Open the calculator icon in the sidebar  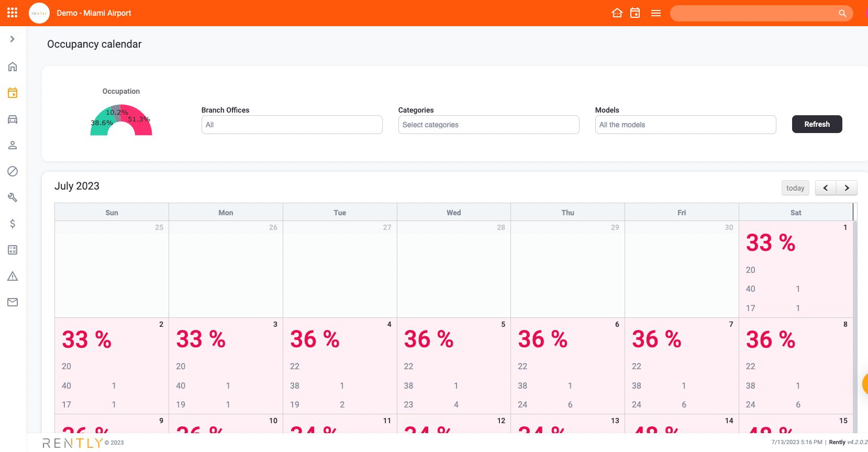point(13,250)
